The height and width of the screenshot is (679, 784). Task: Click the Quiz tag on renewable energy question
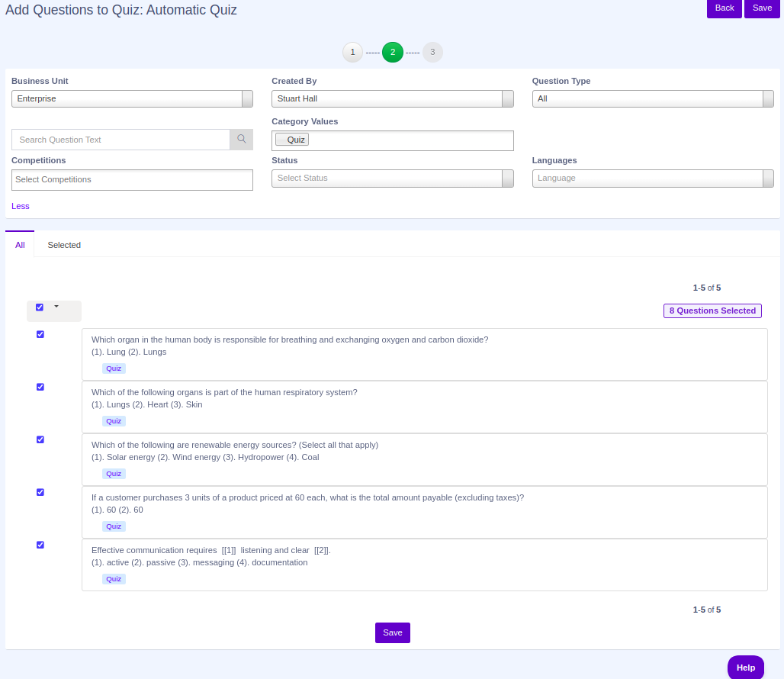pos(114,474)
